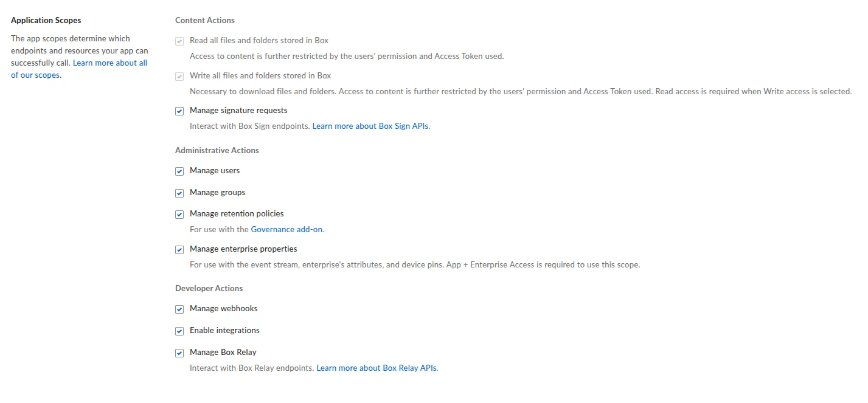Disable the Enable integrations checkbox
The image size is (868, 403).
179,331
